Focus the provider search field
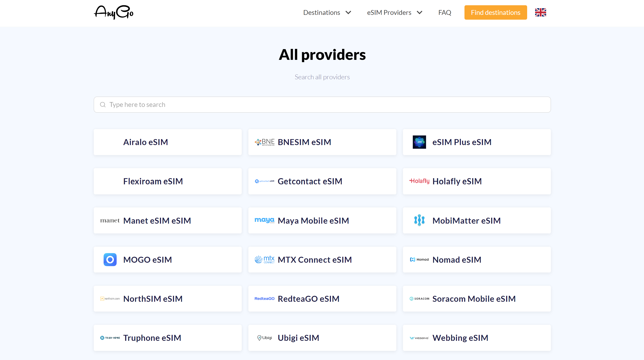Viewport: 644px width, 360px height. click(322, 105)
